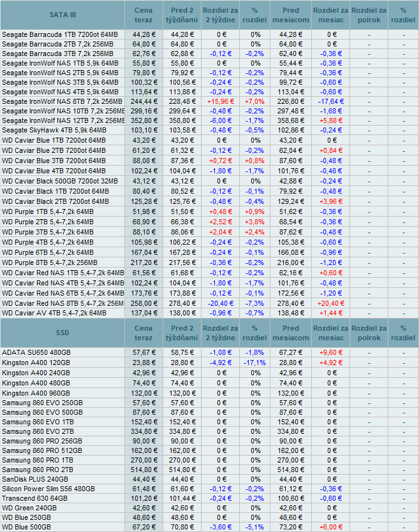Image resolution: width=419 pixels, height=532 pixels.
Task: Click the +15,96 € two-week difference
Action: point(221,101)
